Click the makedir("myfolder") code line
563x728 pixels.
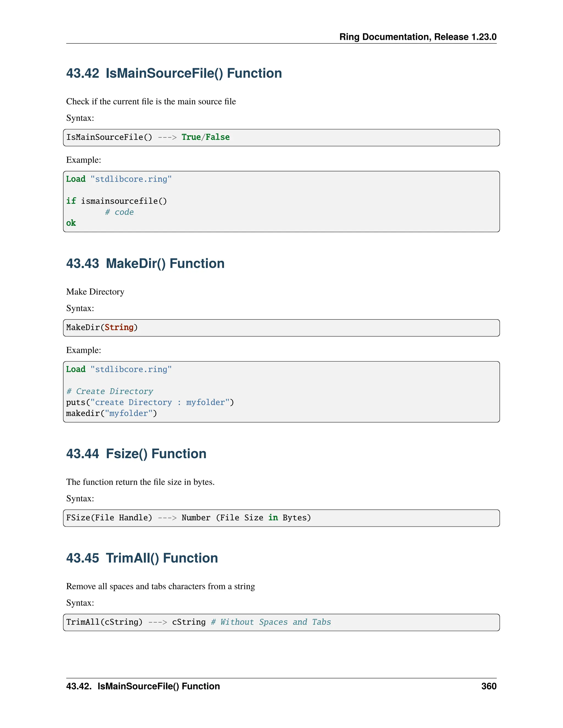[111, 413]
